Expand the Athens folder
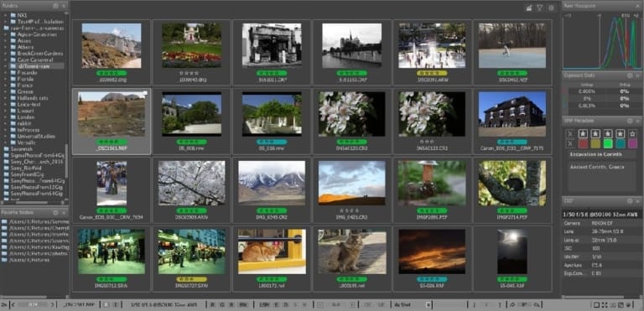Viewport: 644px width, 311px height. 5,47
